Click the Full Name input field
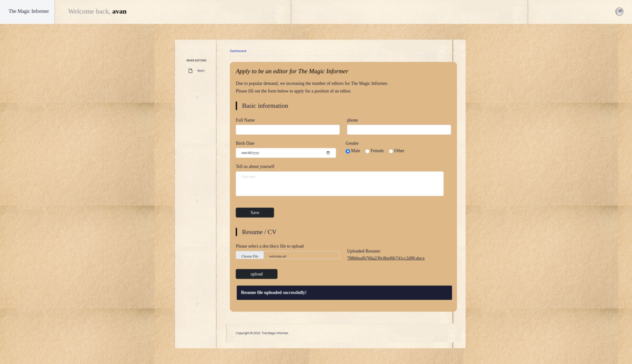This screenshot has width=632, height=364. [287, 129]
